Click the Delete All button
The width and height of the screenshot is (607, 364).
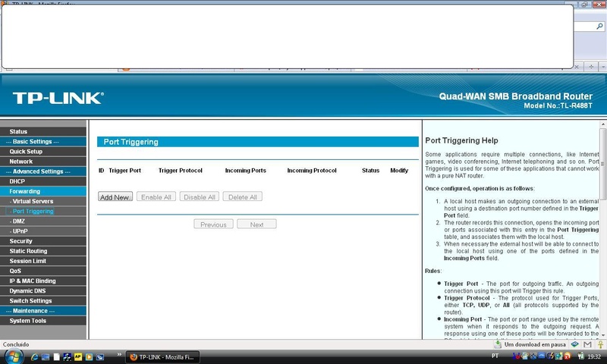(x=243, y=197)
